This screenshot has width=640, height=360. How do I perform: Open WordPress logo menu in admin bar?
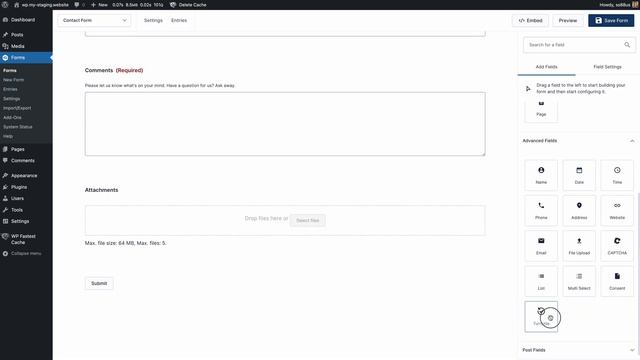click(5, 5)
